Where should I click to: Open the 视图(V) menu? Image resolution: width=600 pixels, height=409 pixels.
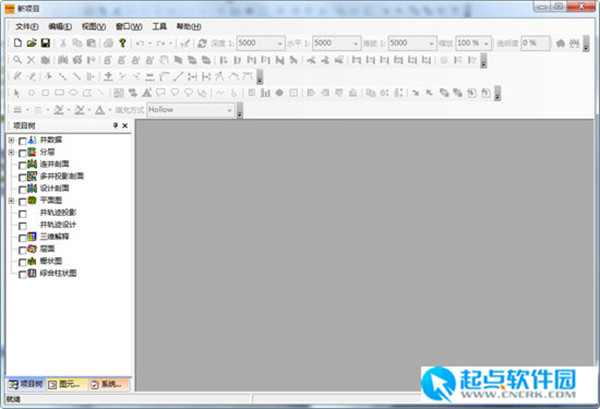[x=94, y=27]
